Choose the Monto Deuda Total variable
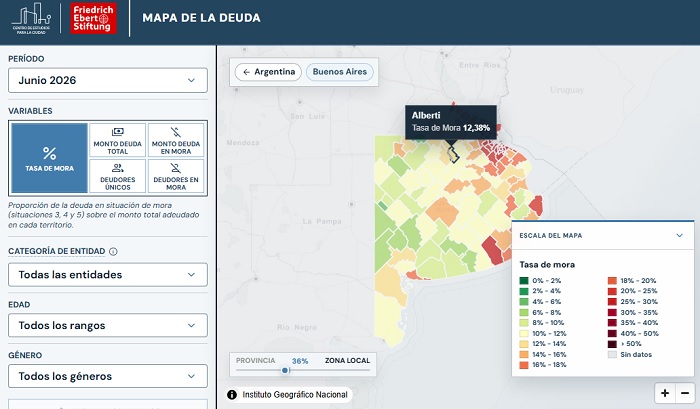 pos(117,140)
